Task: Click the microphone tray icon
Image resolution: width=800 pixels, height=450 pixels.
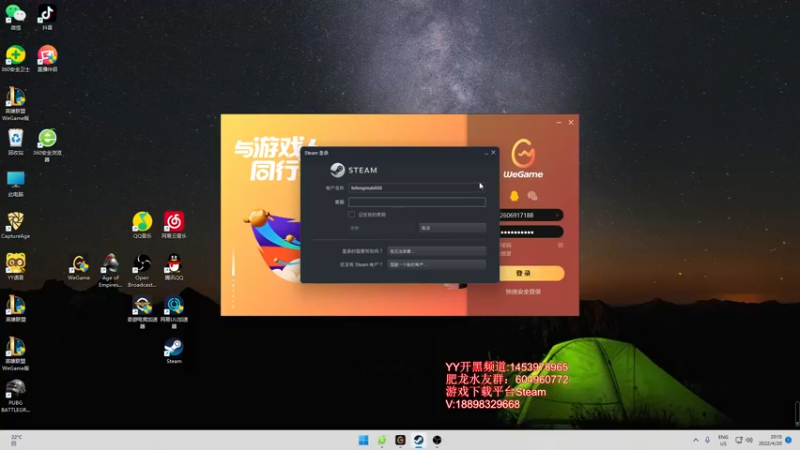Action: click(707, 440)
